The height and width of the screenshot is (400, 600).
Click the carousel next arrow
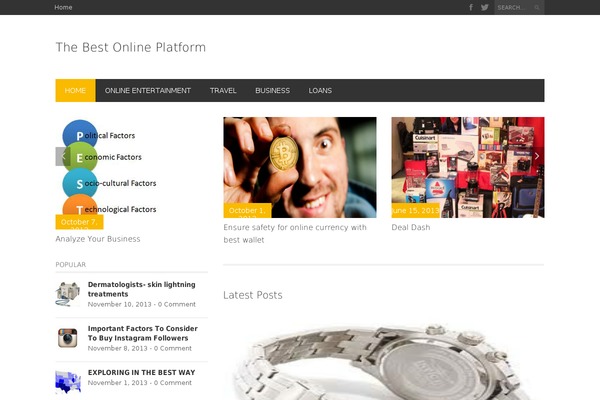pos(537,156)
